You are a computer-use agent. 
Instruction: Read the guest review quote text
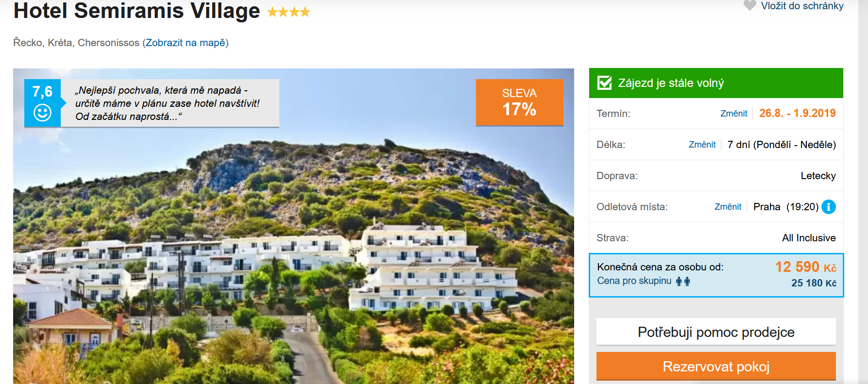pyautogui.click(x=168, y=103)
